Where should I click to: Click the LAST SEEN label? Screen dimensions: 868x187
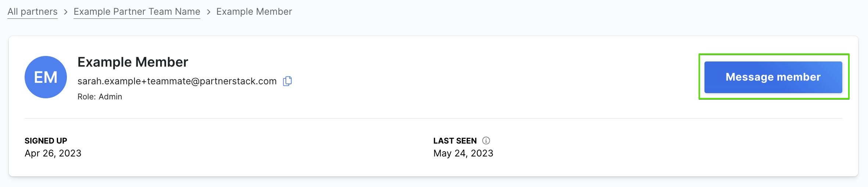[x=455, y=141]
